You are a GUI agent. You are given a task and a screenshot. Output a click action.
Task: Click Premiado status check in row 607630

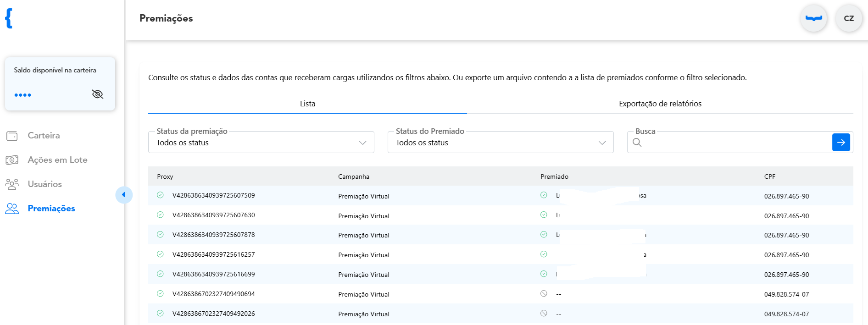(544, 215)
